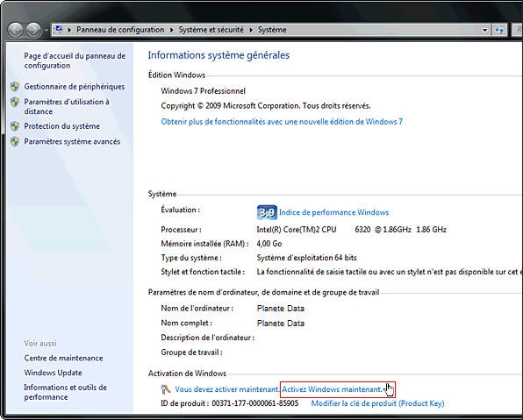Open the address bar history dropdown arrow
The image size is (523, 420).
coord(484,30)
